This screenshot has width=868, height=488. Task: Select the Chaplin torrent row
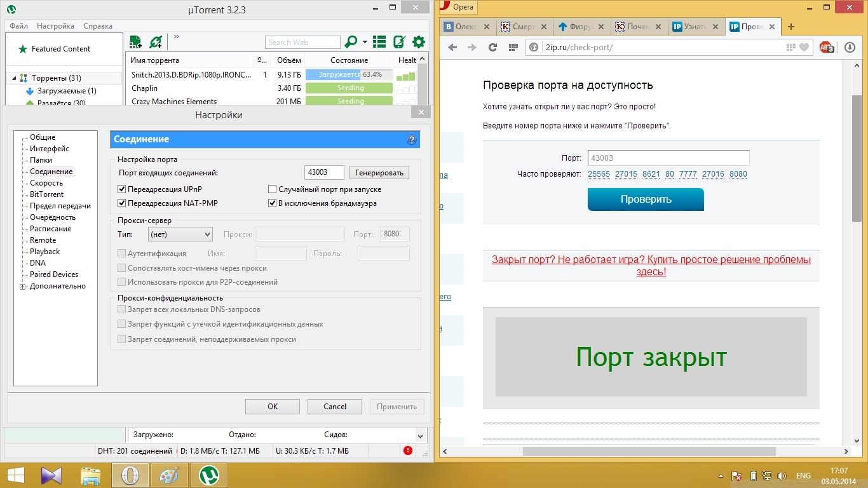pyautogui.click(x=272, y=88)
